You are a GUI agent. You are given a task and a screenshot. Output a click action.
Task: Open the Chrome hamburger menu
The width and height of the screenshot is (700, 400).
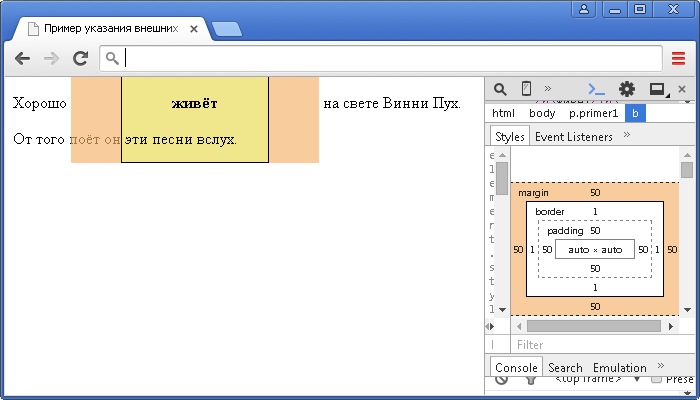pos(679,58)
